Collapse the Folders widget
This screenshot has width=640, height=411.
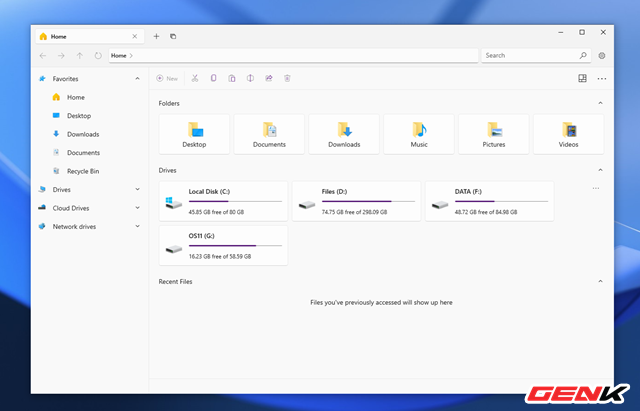600,103
